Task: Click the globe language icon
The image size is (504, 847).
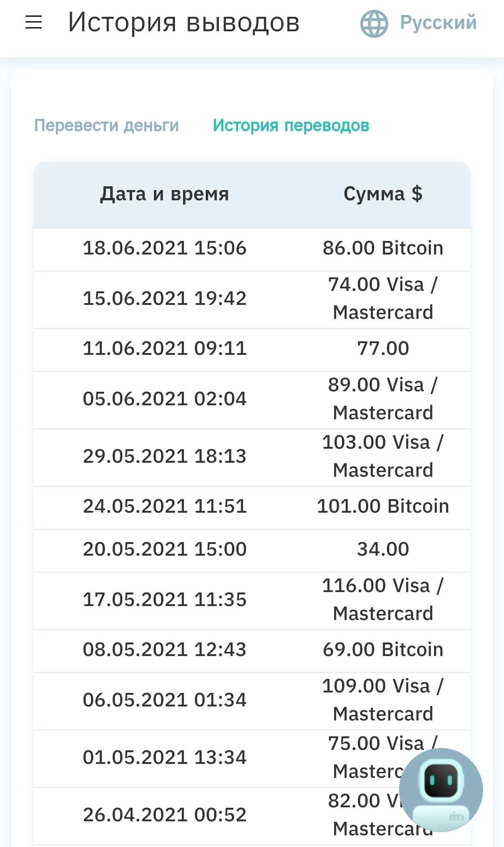Action: (374, 23)
